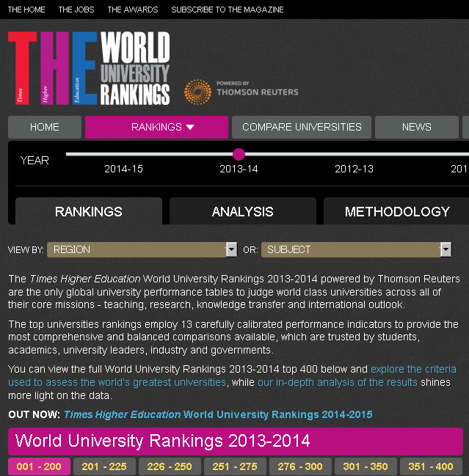Click the YEAR label
Viewport: 469px width, 476px height.
pos(34,161)
